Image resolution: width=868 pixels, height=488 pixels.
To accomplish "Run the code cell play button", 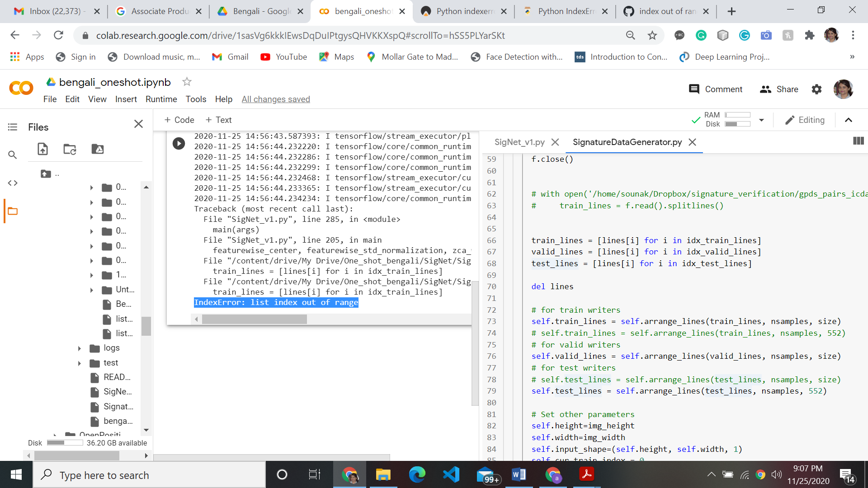I will pyautogui.click(x=179, y=144).
